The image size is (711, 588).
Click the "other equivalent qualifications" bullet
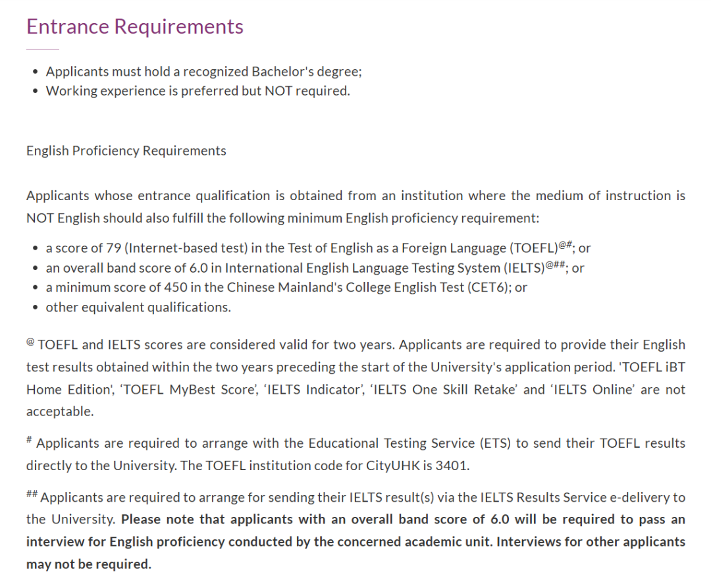(x=138, y=307)
